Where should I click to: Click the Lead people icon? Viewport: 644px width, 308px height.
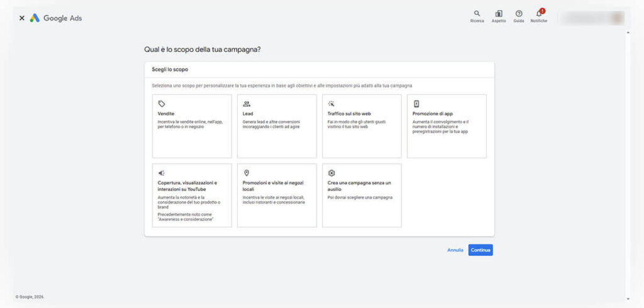coord(247,104)
